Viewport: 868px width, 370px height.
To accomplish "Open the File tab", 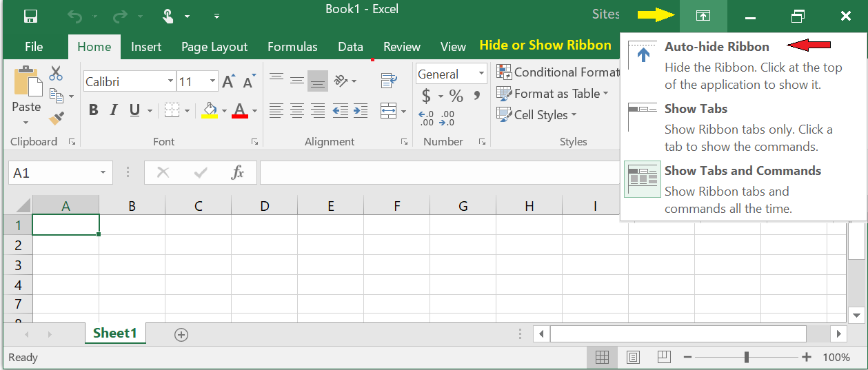I will 34,47.
